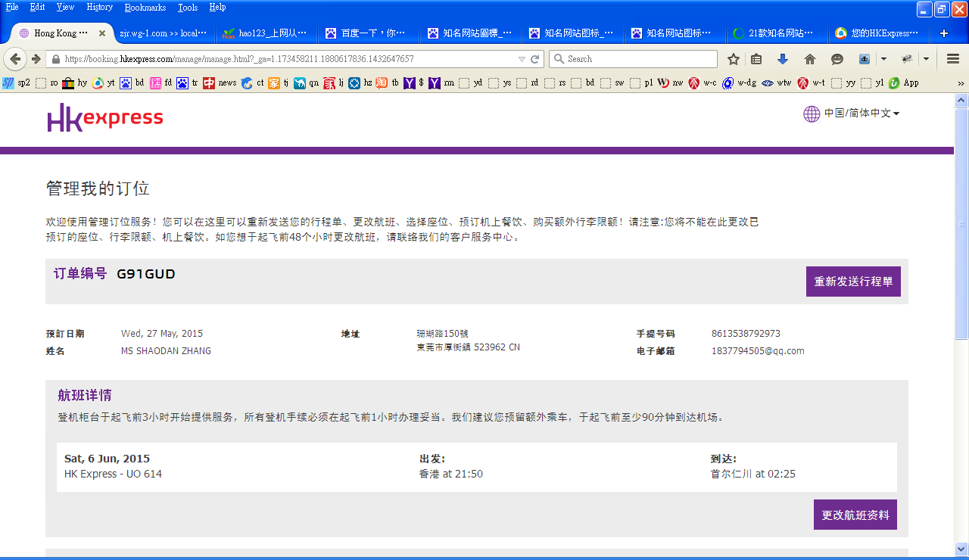Show more bookmarks with the overflow chevron
This screenshot has height=560, width=969.
pyautogui.click(x=961, y=83)
